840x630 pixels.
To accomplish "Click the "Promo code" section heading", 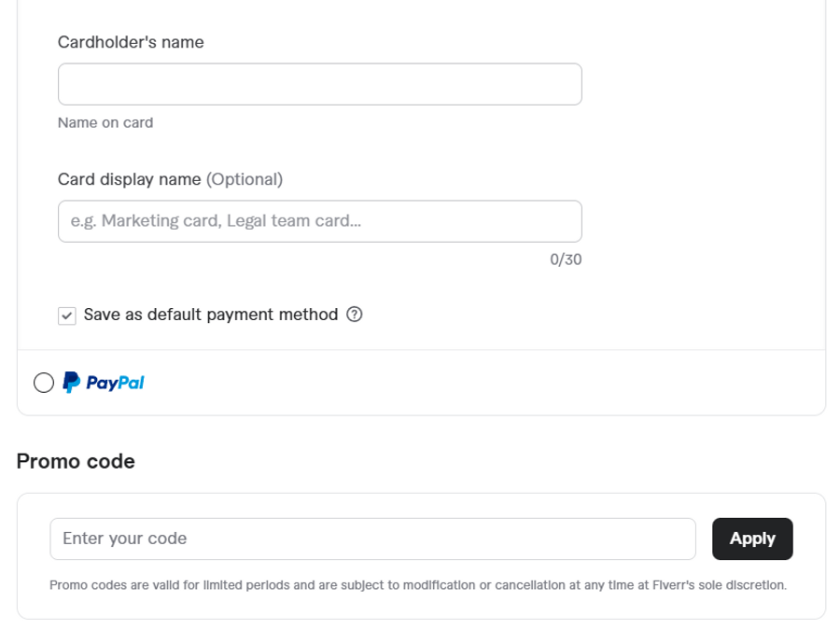I will click(76, 461).
